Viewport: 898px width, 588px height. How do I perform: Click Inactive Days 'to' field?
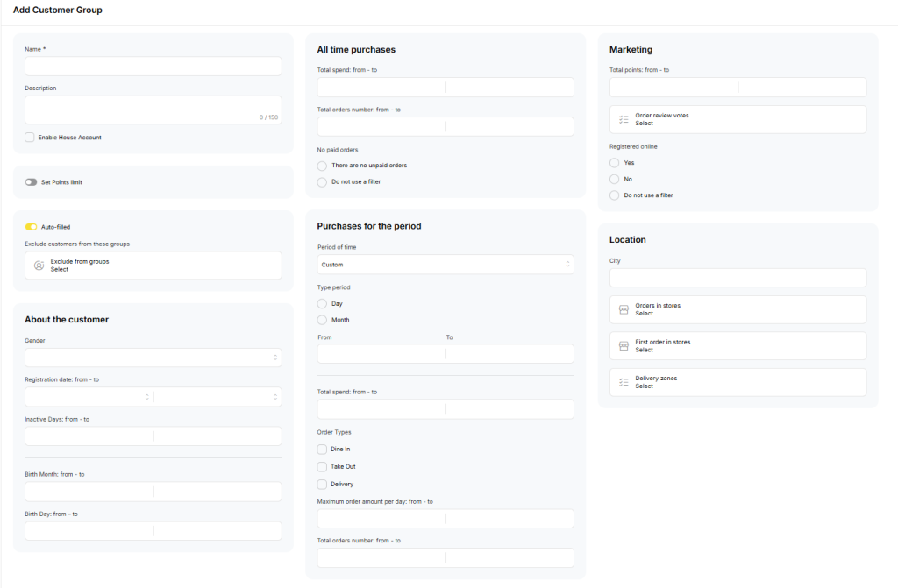click(217, 436)
